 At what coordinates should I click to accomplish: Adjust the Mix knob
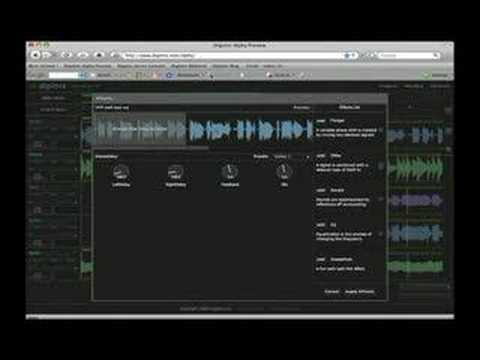coord(284,172)
